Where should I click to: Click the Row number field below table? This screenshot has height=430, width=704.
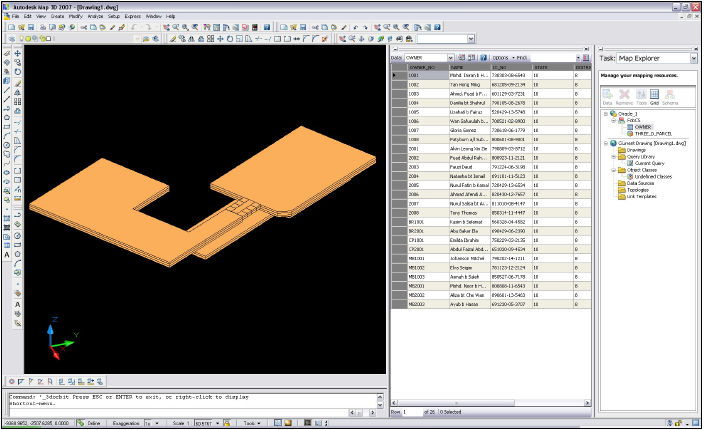412,412
